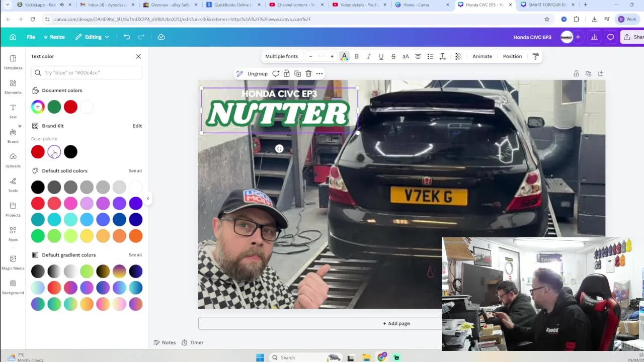Undo the last action

pos(127,37)
